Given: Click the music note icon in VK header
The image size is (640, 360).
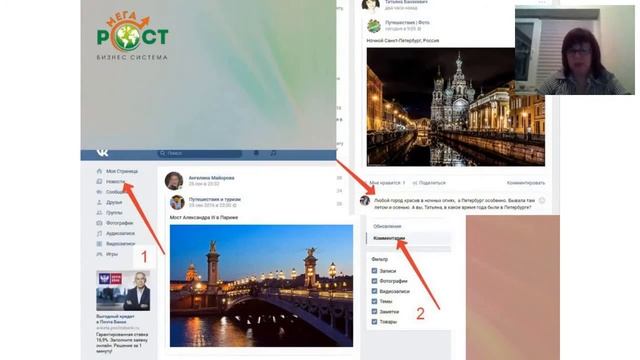Looking at the screenshot, I should click(x=273, y=153).
